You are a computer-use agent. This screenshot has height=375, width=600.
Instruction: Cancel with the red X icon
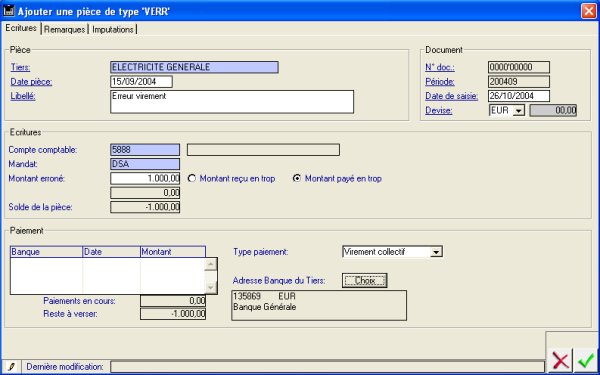coord(561,360)
